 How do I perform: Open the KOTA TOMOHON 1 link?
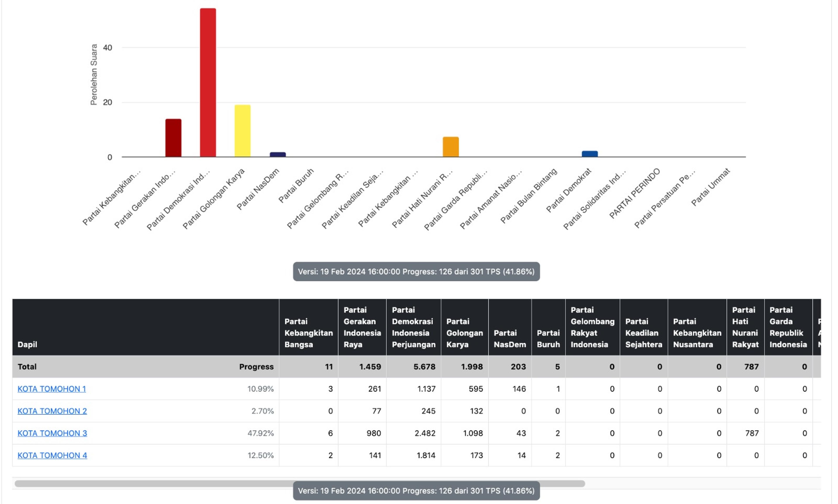tap(52, 389)
